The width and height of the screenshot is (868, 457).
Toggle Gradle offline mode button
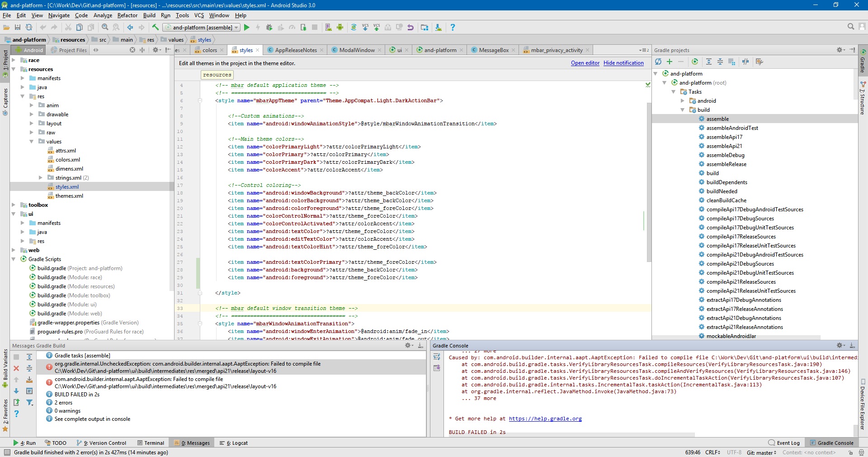click(745, 62)
